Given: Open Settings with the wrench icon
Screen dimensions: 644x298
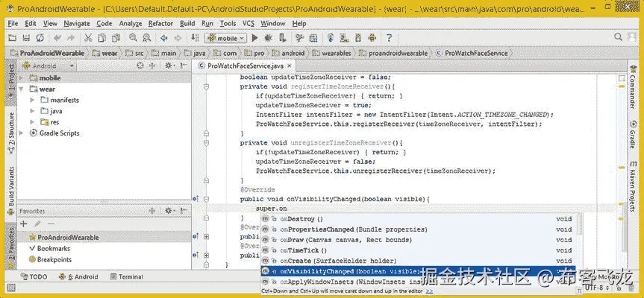Looking at the screenshot, I should [299, 38].
